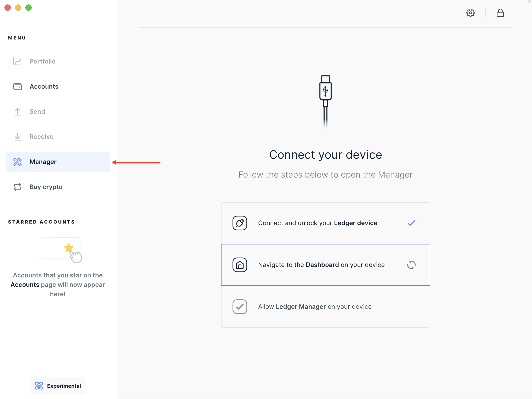Click the Manager tools icon

pyautogui.click(x=18, y=162)
